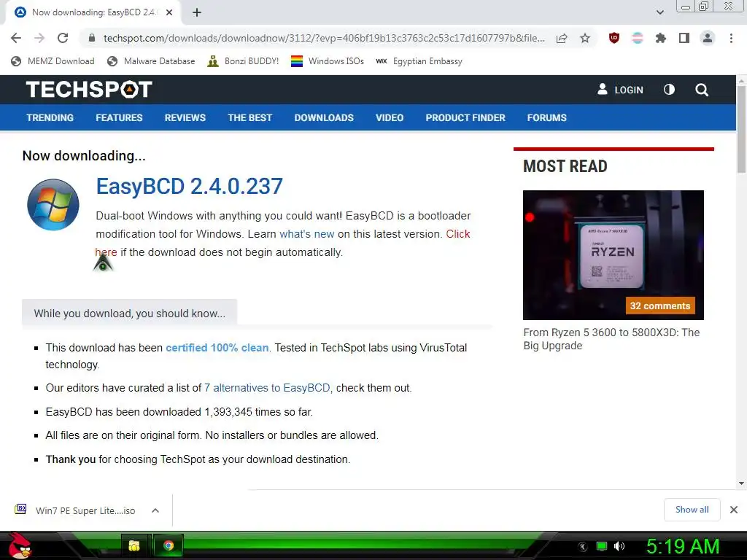The height and width of the screenshot is (560, 747).
Task: Click the page vertical scrollbar thumb
Action: click(x=741, y=128)
